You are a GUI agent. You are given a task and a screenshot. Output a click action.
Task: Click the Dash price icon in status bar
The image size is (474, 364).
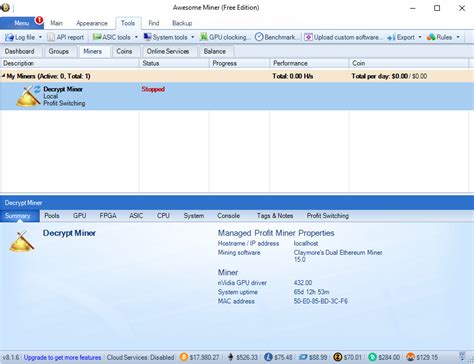(x=303, y=357)
